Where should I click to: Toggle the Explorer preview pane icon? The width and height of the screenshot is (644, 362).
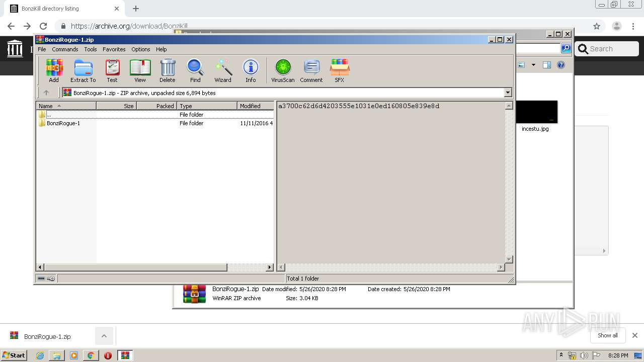547,65
